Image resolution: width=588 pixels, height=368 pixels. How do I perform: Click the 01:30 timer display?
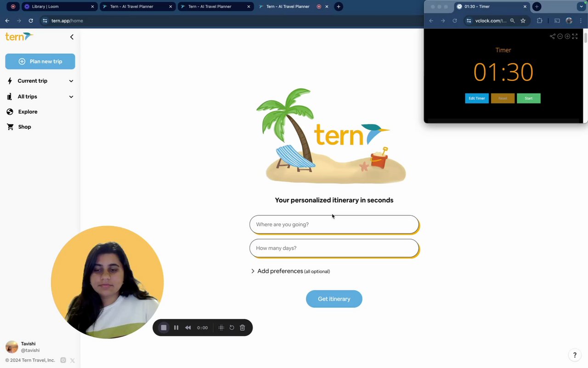[503, 72]
